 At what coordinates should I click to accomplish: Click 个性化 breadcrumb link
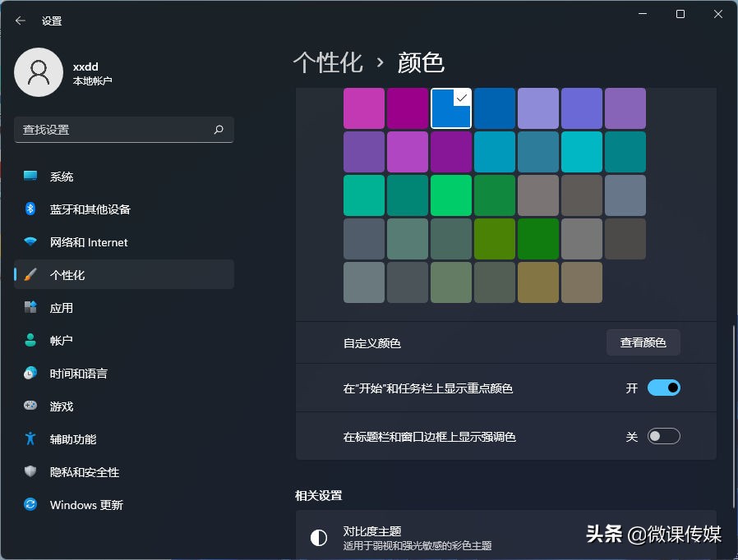point(328,62)
